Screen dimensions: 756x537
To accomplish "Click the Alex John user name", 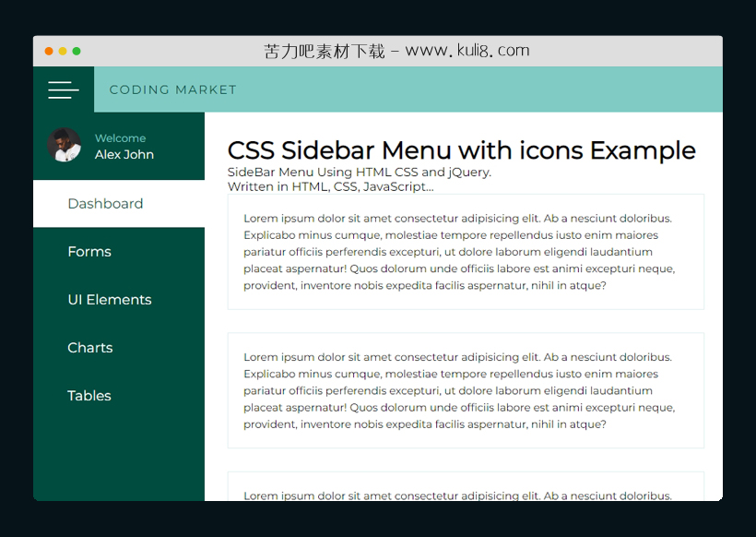I will (124, 155).
